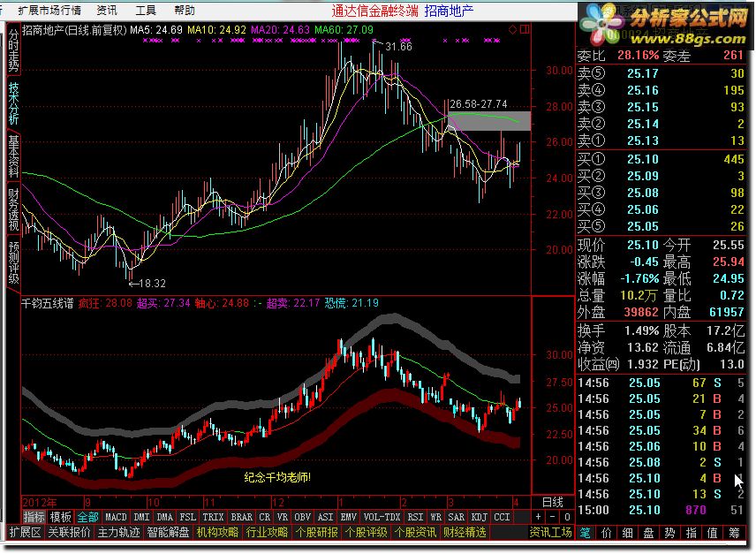
Task: Click the 千钧五线谱 indicator title
Action: [x=48, y=303]
